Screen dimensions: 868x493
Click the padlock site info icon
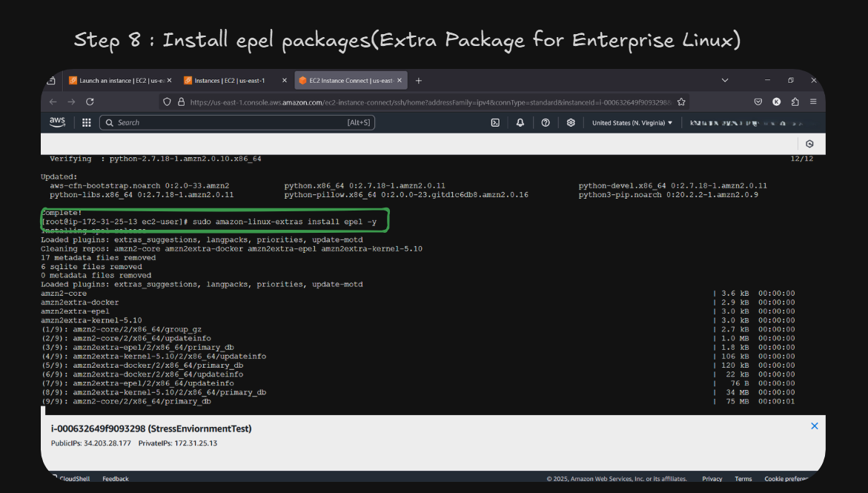(x=180, y=102)
